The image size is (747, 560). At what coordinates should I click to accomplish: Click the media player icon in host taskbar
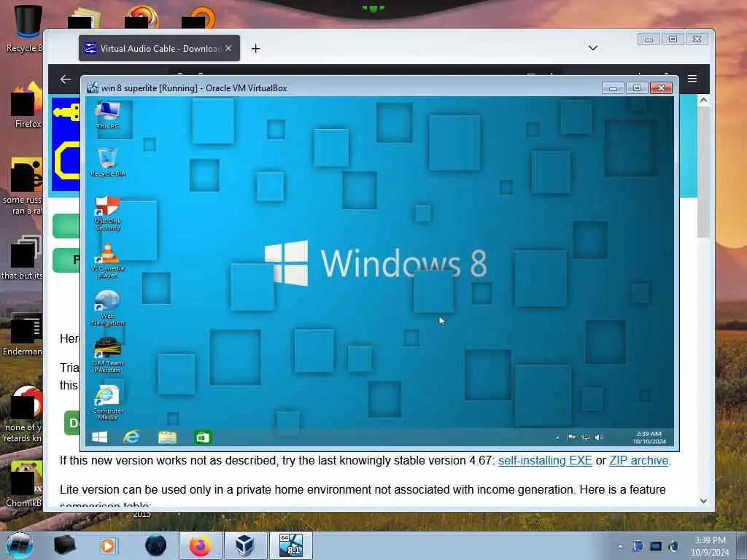click(x=108, y=545)
